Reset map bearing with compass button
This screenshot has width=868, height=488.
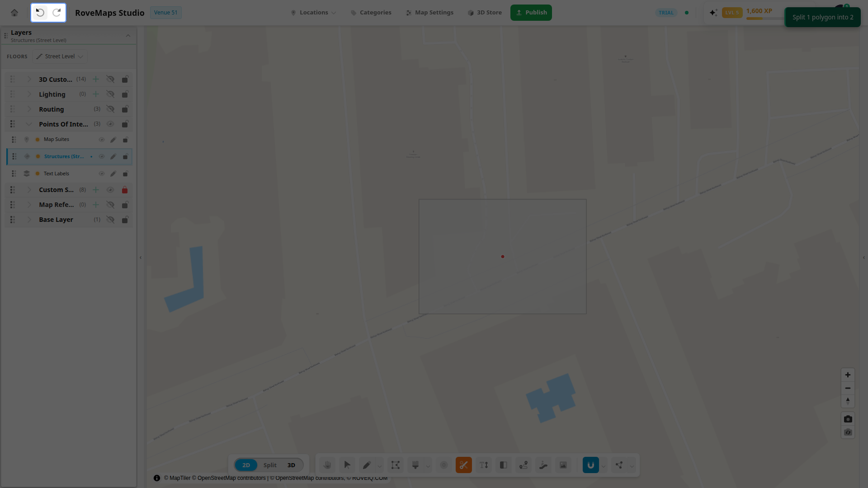(x=848, y=401)
